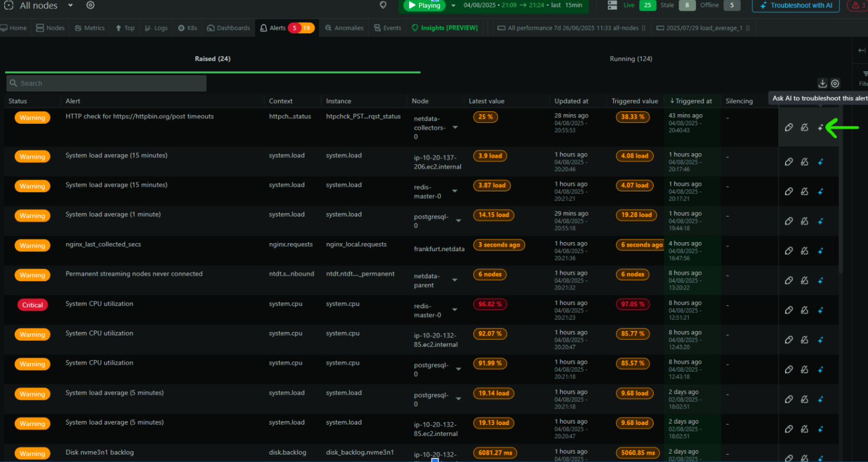Click AI sparkle icon for redis-master-0 Critical CPU alert
868x462 pixels.
(x=820, y=310)
